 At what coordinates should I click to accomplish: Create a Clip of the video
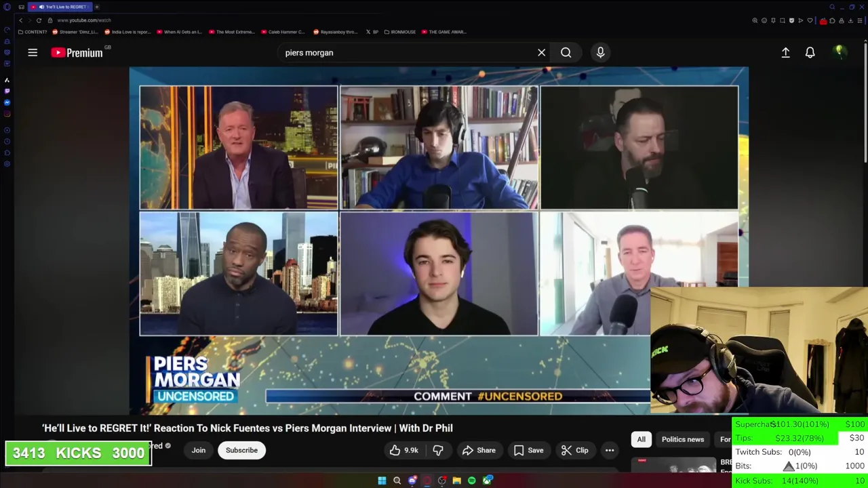point(574,450)
